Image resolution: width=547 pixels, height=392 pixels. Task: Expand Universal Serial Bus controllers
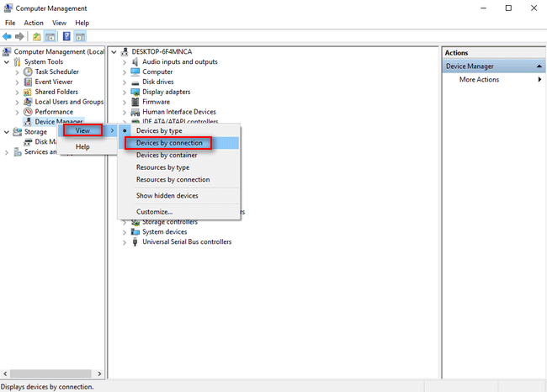tap(125, 242)
